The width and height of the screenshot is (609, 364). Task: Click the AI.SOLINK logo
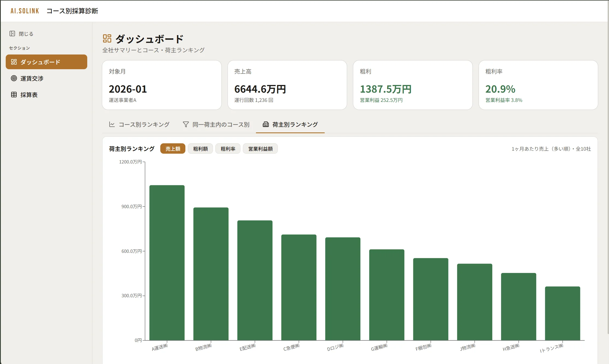pos(25,11)
